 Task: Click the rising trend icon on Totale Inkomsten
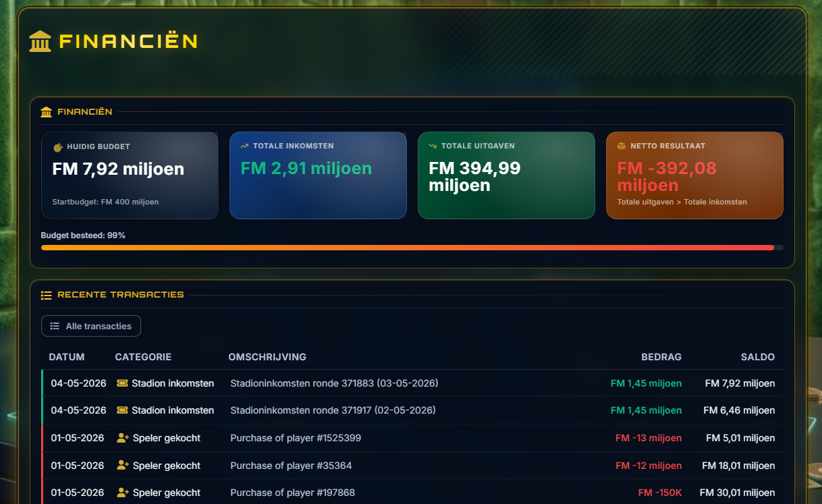[x=244, y=146]
